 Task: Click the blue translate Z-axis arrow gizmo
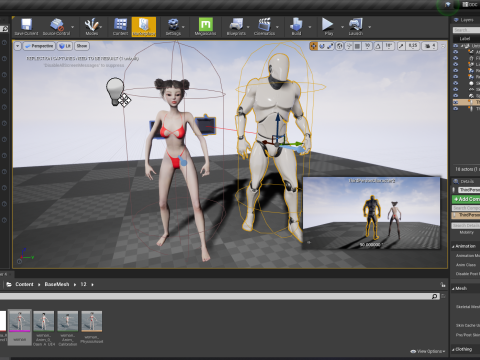coord(278,124)
